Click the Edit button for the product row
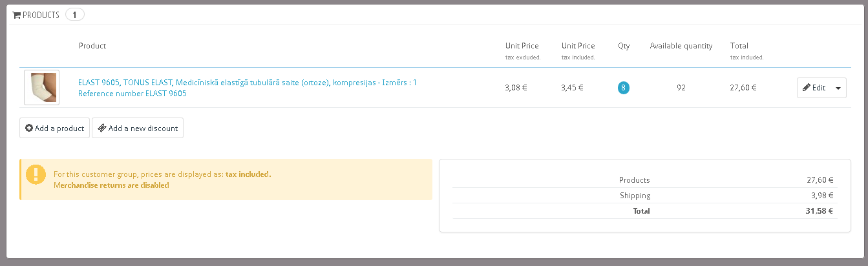This screenshot has height=266, width=868. tap(814, 88)
